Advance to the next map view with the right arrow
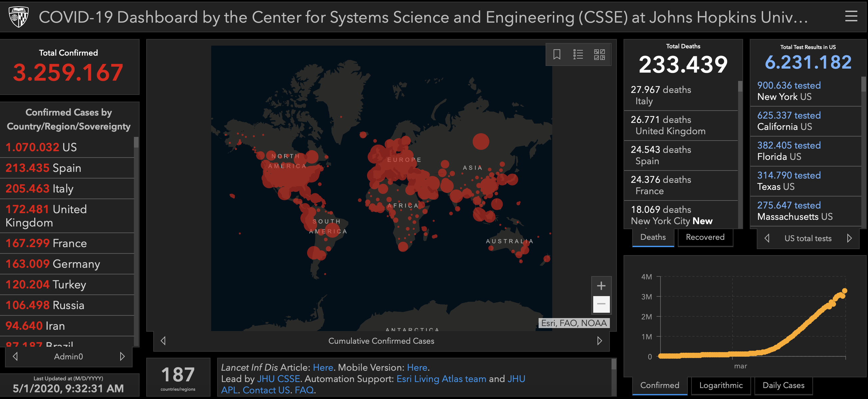The image size is (868, 399). [600, 341]
